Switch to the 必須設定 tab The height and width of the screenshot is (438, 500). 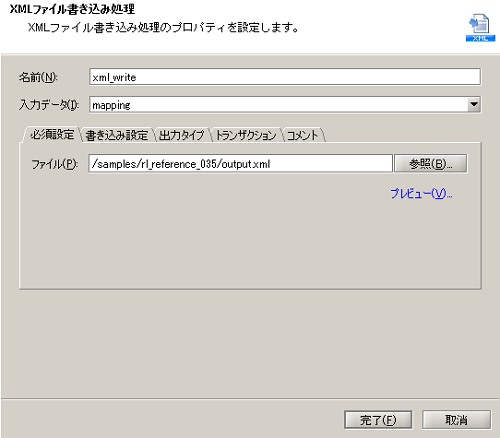click(x=52, y=135)
